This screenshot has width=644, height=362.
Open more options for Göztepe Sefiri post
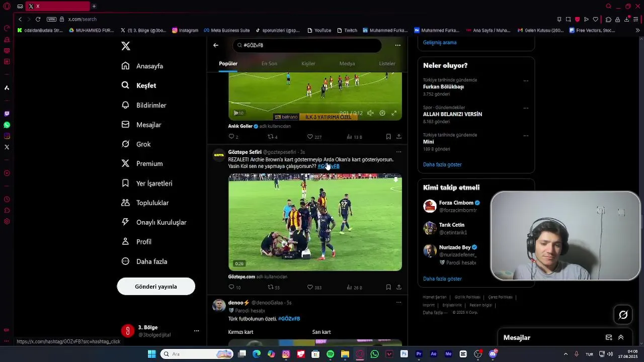coord(398,152)
